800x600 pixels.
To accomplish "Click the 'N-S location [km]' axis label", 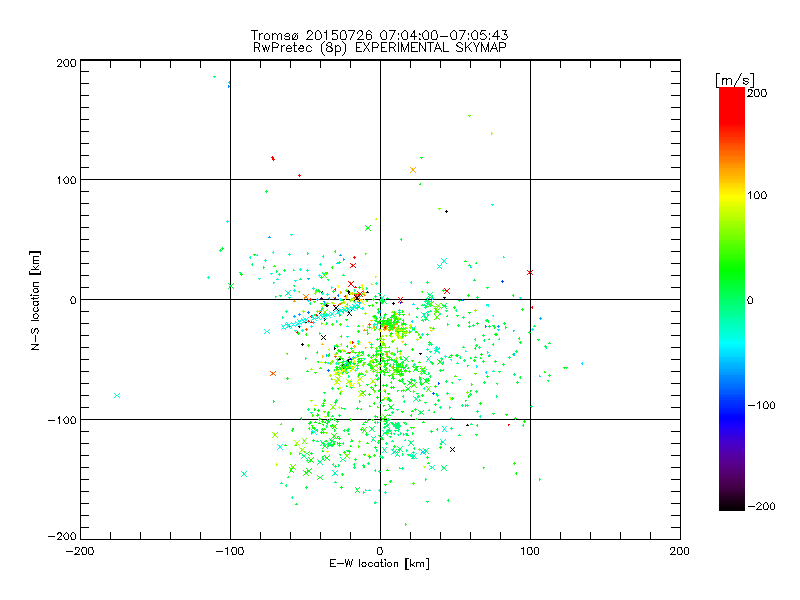I will click(35, 300).
